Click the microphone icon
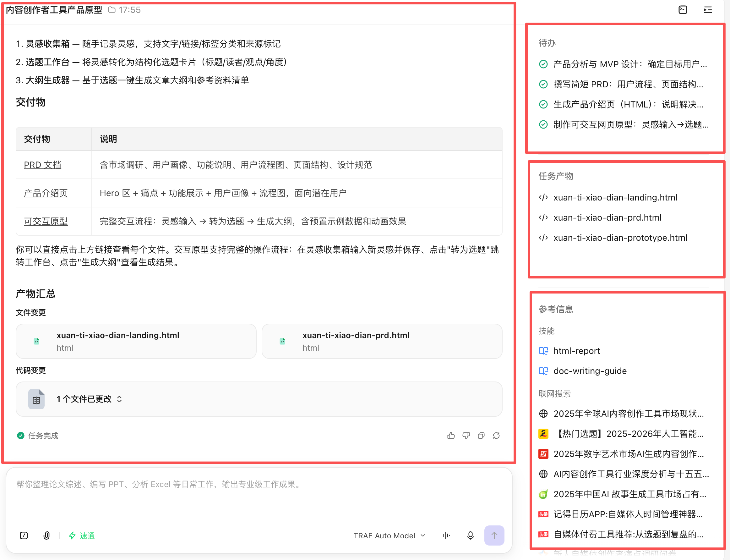 click(x=471, y=536)
